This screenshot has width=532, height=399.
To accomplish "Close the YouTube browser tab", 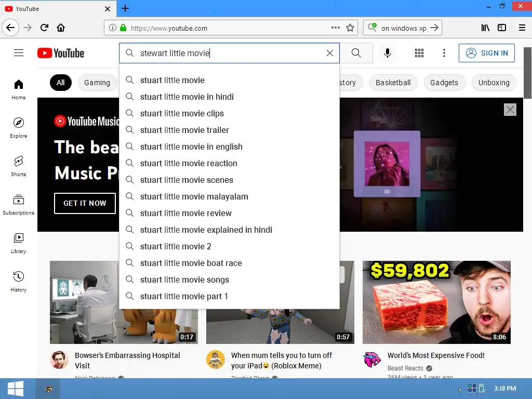I will click(108, 9).
